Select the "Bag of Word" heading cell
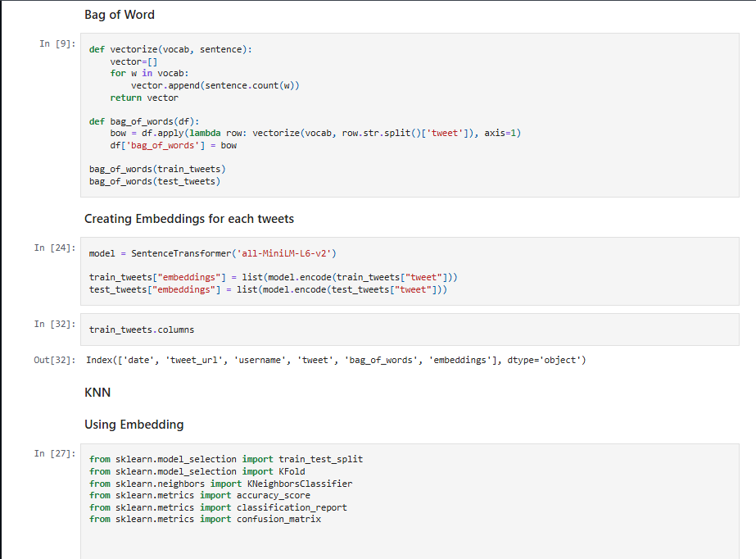The height and width of the screenshot is (559, 756). pyautogui.click(x=120, y=14)
